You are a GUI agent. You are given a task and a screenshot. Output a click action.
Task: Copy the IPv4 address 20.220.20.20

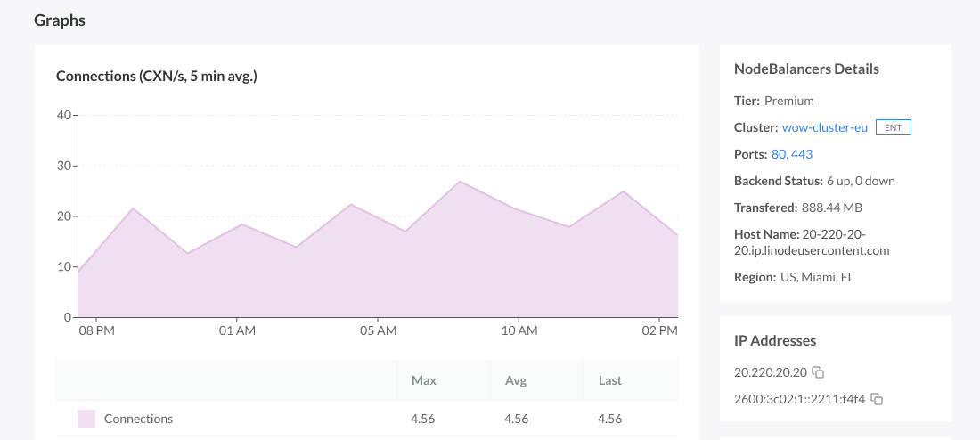pyautogui.click(x=818, y=372)
